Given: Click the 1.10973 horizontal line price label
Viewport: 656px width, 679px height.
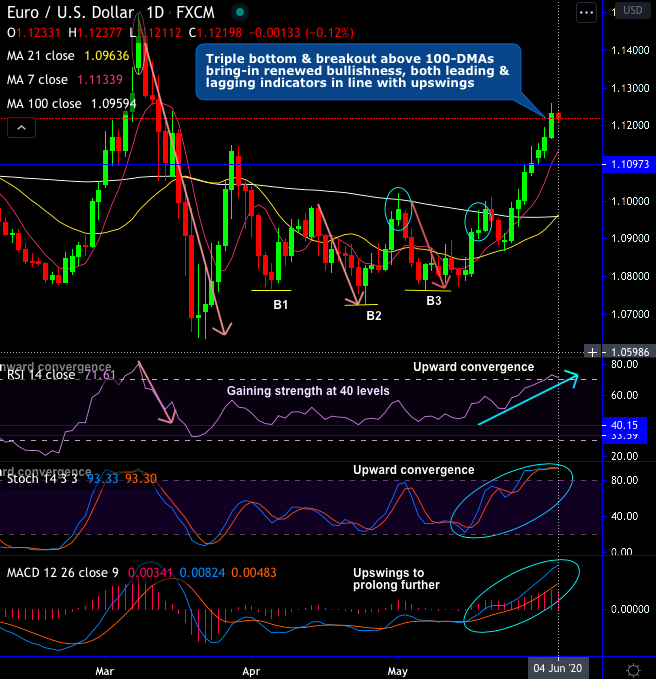Looking at the screenshot, I should point(629,164).
